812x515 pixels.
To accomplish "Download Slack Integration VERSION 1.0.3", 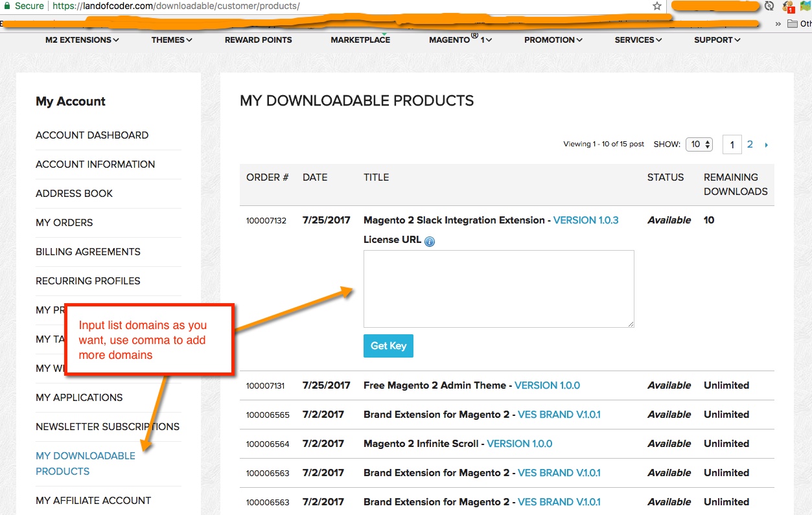I will [586, 220].
